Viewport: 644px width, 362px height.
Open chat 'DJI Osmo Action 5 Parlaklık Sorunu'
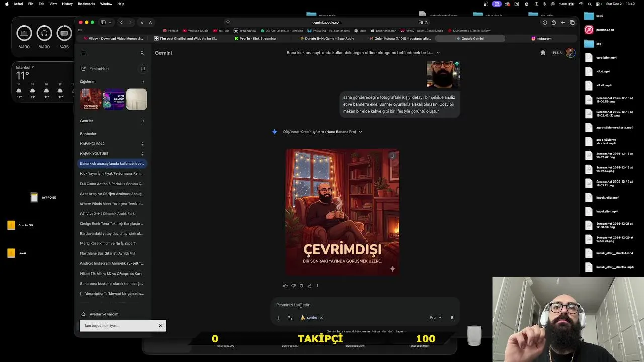pos(112,184)
